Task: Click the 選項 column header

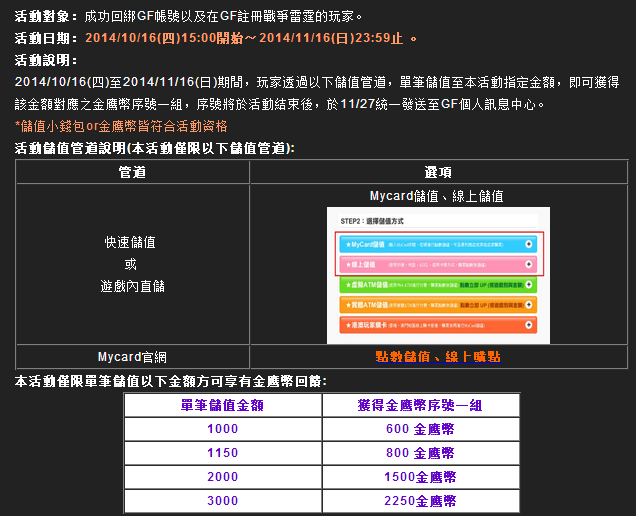Action: point(438,172)
